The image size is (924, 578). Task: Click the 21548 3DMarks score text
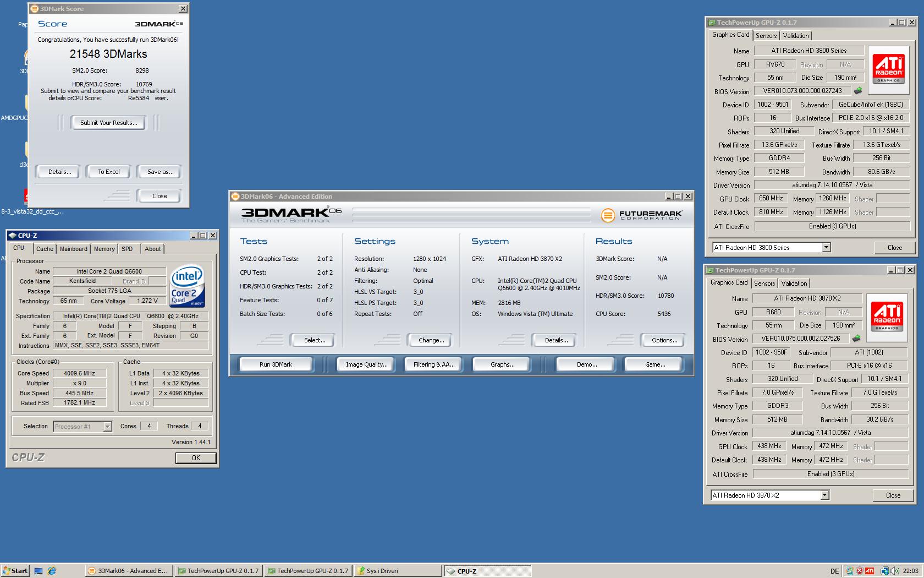108,54
